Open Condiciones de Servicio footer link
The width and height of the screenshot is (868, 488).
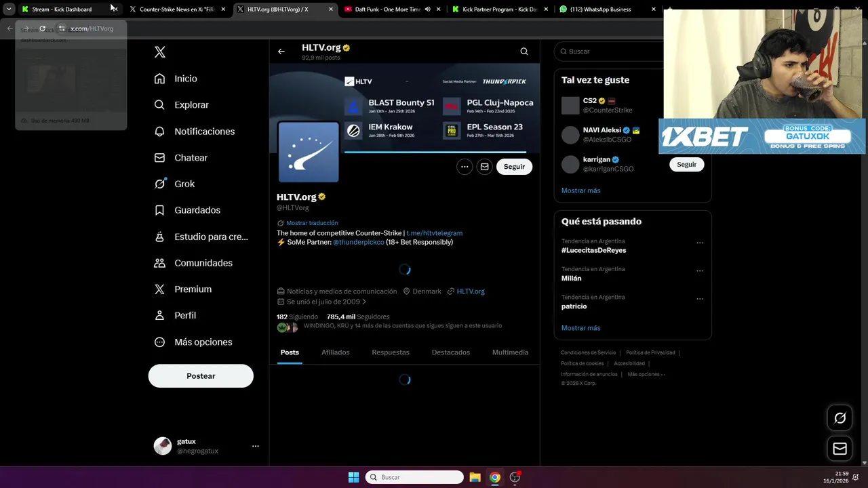pyautogui.click(x=588, y=352)
